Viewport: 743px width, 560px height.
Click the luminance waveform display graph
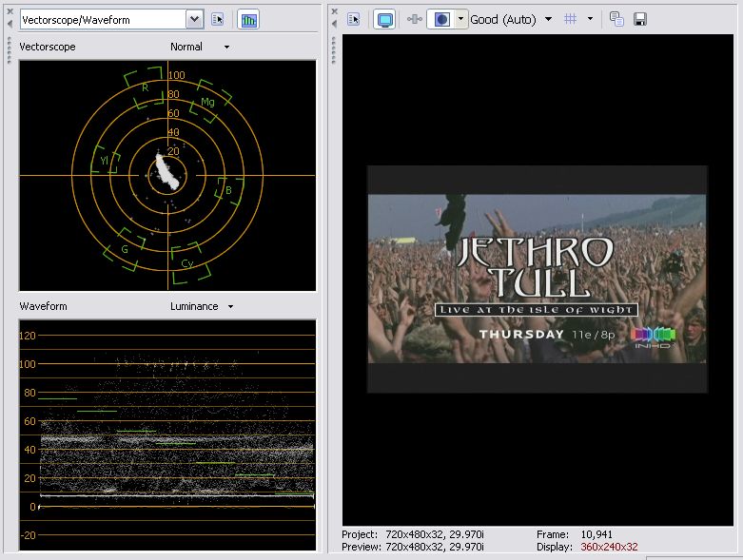[x=167, y=435]
